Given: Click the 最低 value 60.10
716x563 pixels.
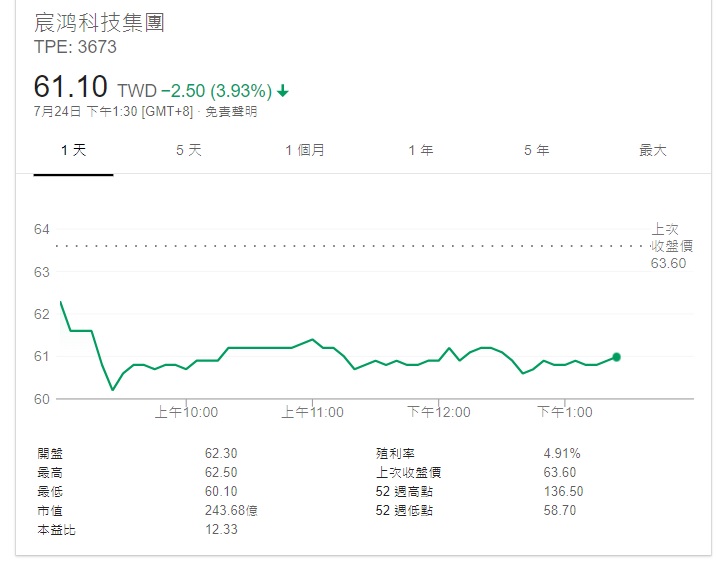Looking at the screenshot, I should tap(221, 492).
